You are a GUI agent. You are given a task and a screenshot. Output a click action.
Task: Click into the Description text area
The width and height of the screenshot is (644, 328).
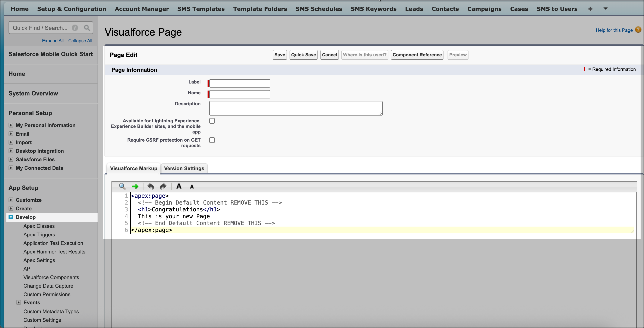tap(296, 108)
